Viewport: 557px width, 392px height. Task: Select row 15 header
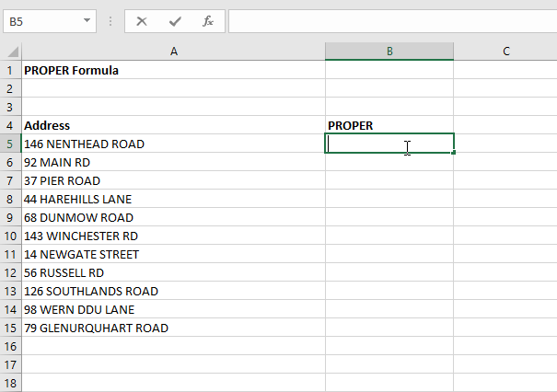click(11, 328)
